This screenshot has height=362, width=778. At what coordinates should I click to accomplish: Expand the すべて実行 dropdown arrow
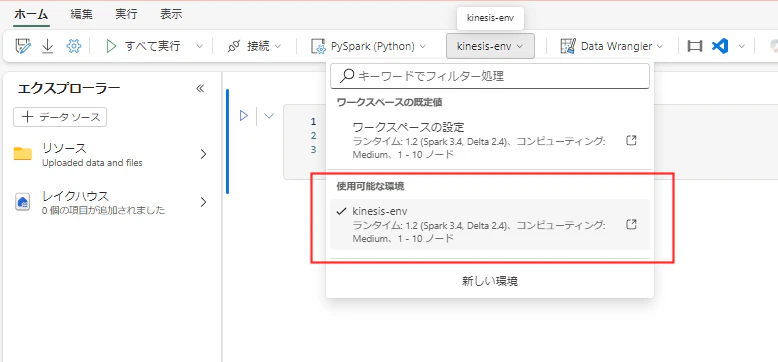[x=199, y=46]
